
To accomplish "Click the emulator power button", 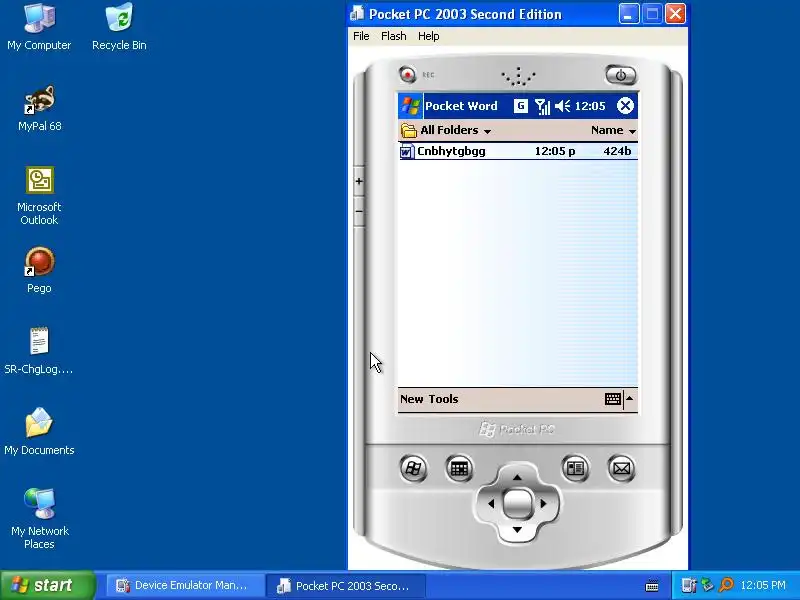I will coord(620,75).
